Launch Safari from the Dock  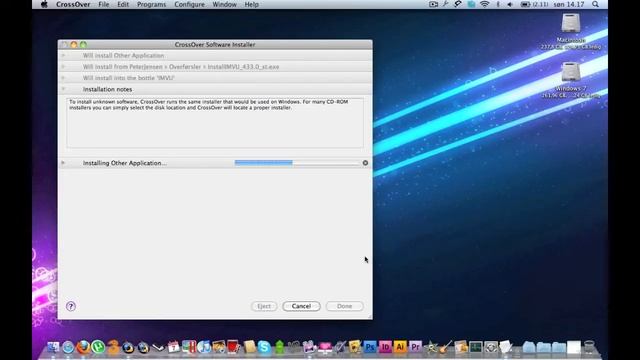[x=68, y=347]
